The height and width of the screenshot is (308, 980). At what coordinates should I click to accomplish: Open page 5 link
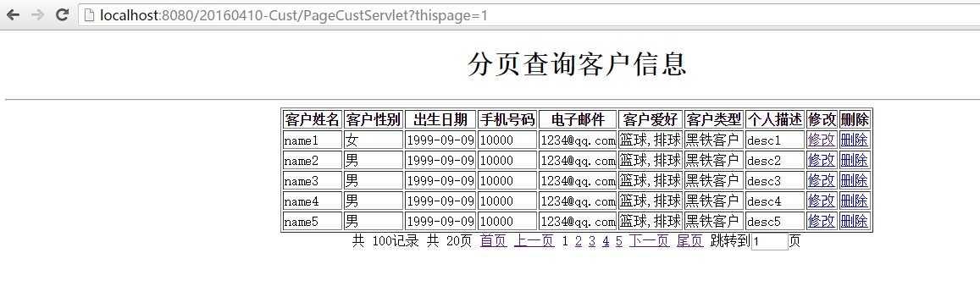click(619, 242)
